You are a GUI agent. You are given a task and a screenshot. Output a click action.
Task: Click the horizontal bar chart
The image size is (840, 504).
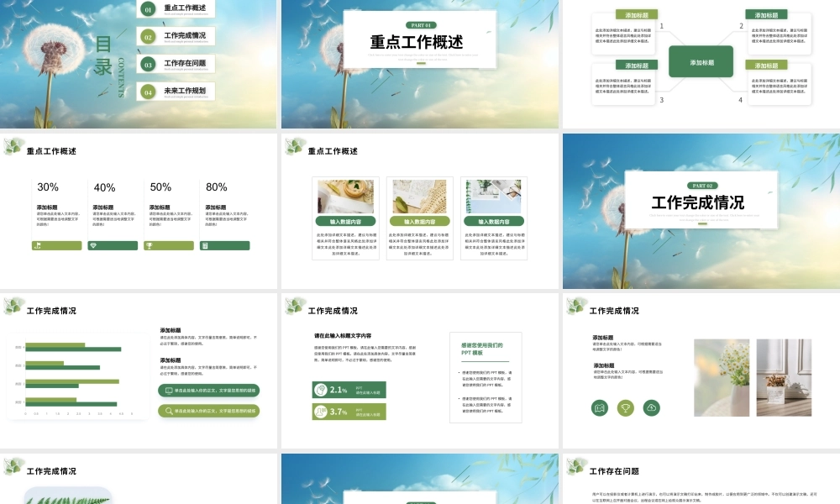pos(78,376)
